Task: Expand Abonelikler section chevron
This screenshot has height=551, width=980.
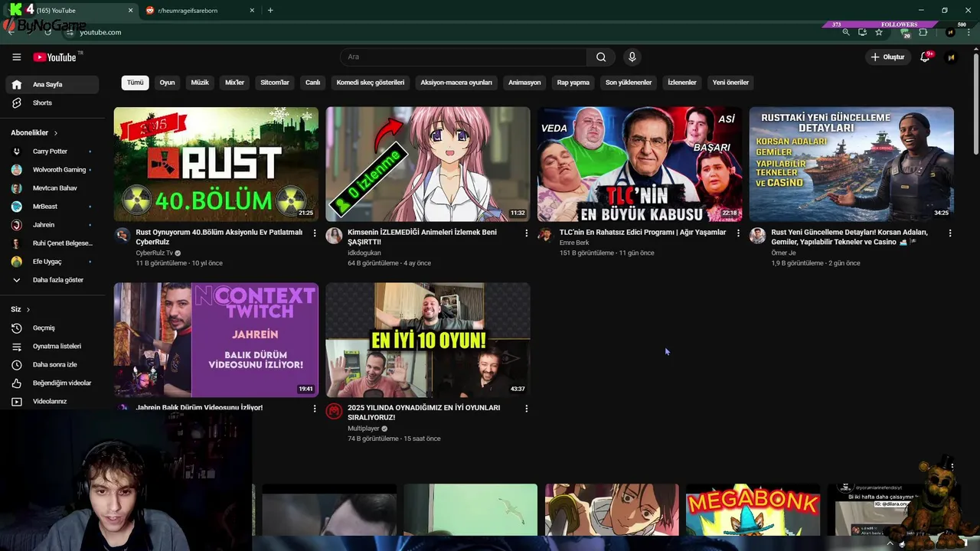Action: point(56,133)
